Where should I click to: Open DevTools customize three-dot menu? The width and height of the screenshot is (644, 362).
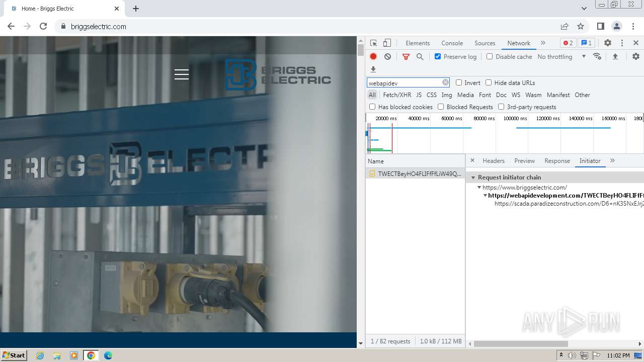tap(622, 43)
